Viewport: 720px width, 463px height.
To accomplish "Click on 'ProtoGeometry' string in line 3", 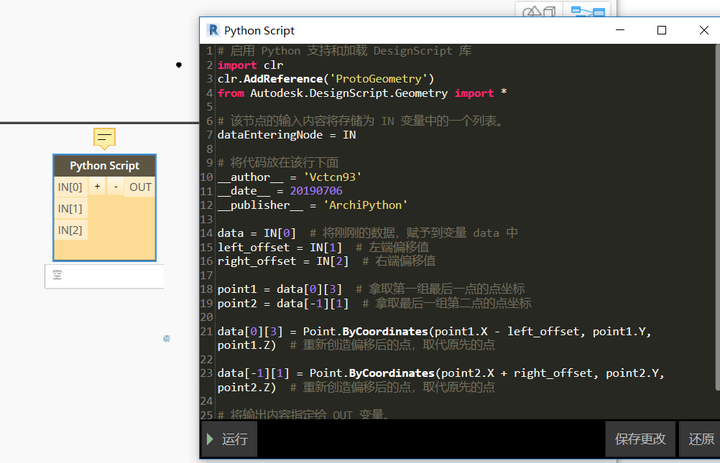I will pyautogui.click(x=379, y=79).
